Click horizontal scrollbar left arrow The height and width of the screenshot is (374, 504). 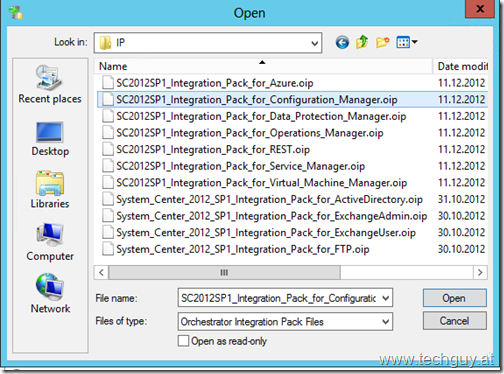click(x=102, y=272)
